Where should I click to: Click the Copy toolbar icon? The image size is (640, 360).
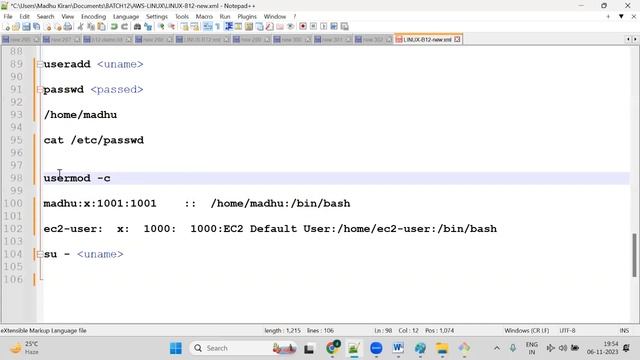point(91,27)
